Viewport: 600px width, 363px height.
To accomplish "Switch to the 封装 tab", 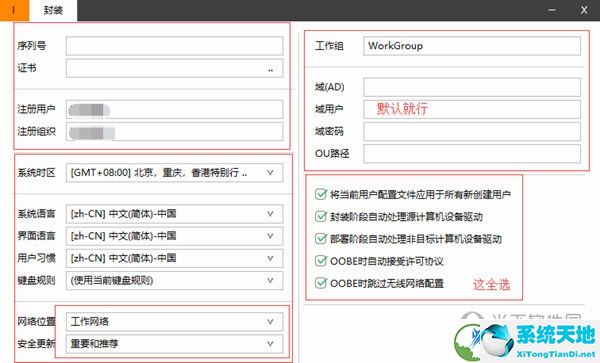I will point(53,10).
